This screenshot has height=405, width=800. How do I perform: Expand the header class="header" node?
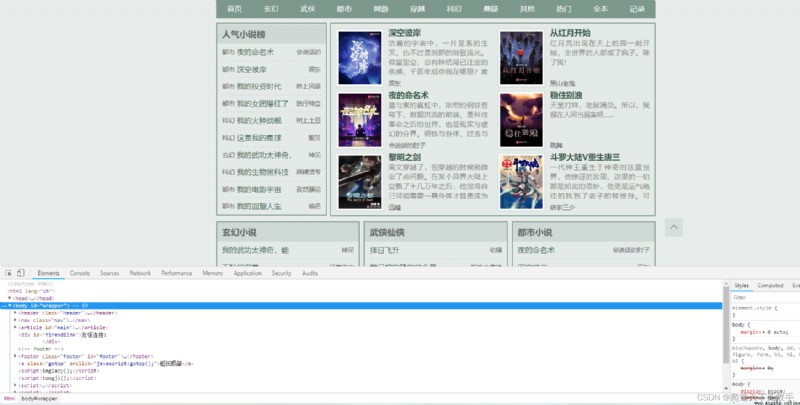tap(15, 313)
